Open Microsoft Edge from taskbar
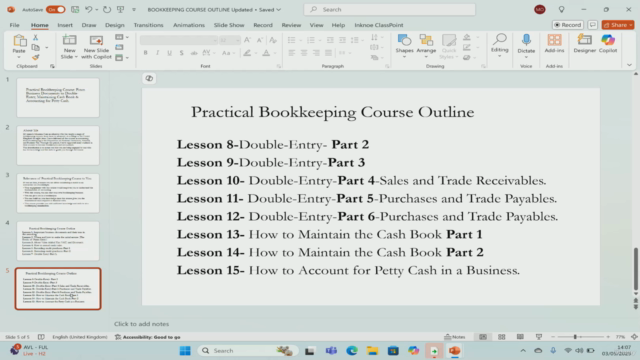 tap(352, 351)
